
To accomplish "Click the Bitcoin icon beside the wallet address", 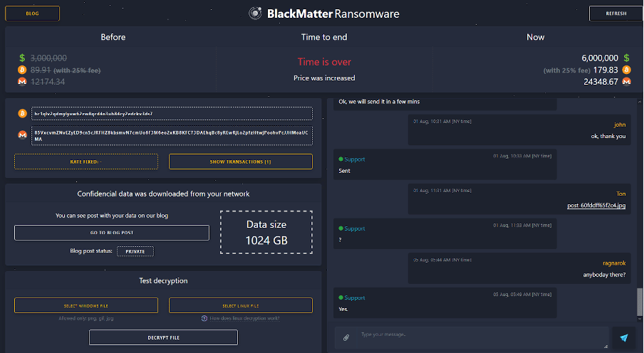I will click(22, 114).
